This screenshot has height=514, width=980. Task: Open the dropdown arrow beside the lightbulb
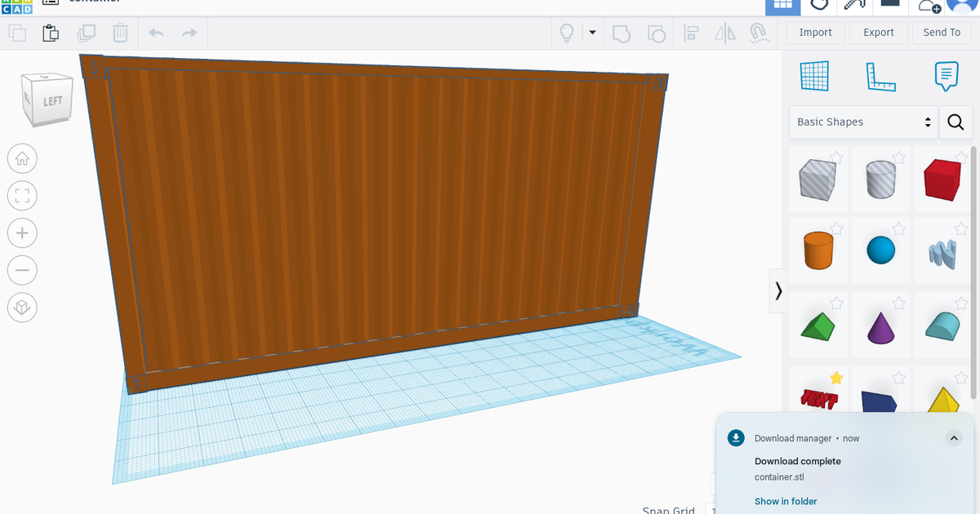[x=590, y=33]
